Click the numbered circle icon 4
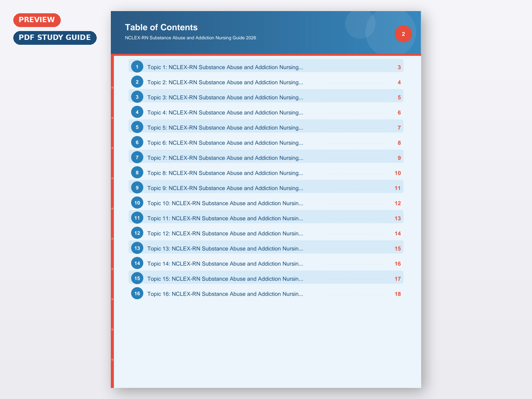 pos(137,112)
